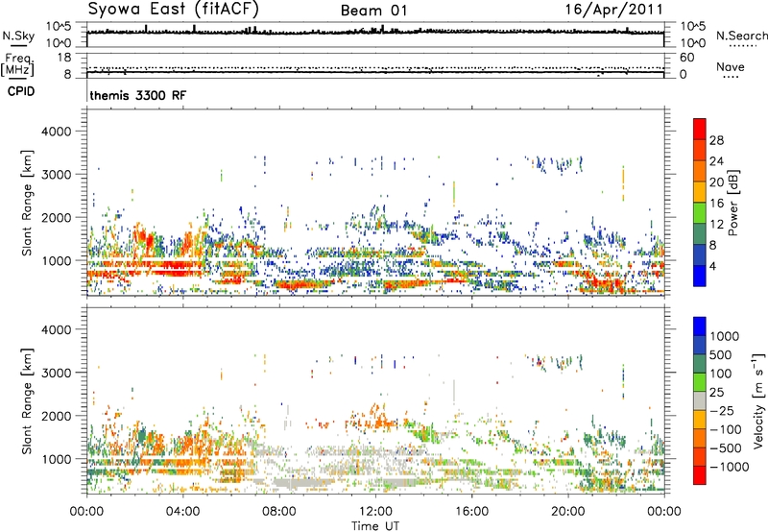
Task: Pick the gray -25 to 25 velocity swatch
Action: (x=700, y=401)
